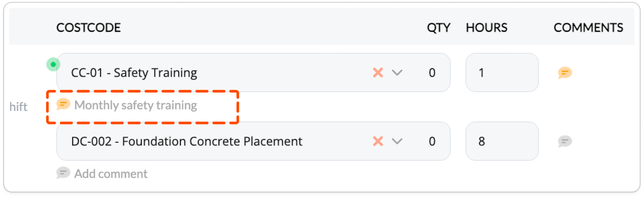
Task: Click the green status dot on CC-01 row
Action: [53, 64]
